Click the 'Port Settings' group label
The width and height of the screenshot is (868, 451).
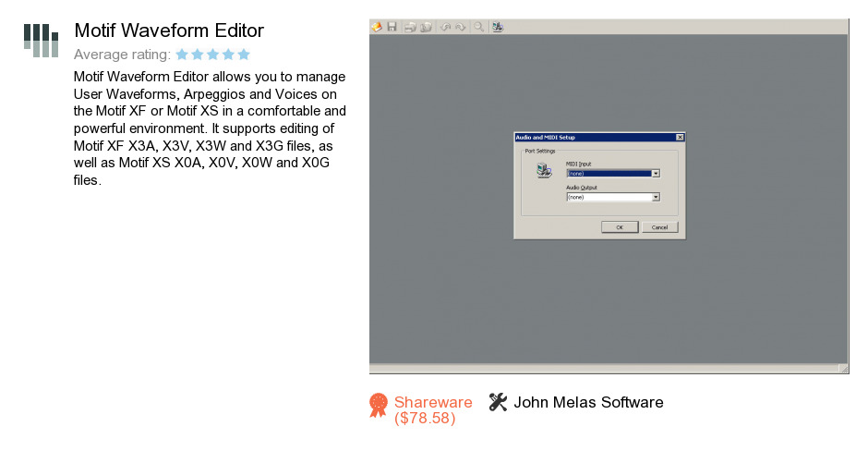[x=540, y=152]
